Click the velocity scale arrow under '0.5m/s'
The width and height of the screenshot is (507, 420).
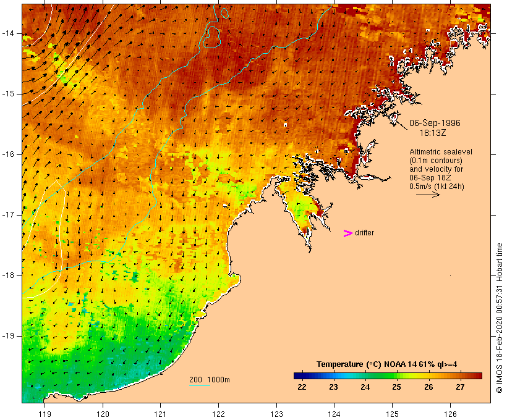pyautogui.click(x=428, y=195)
